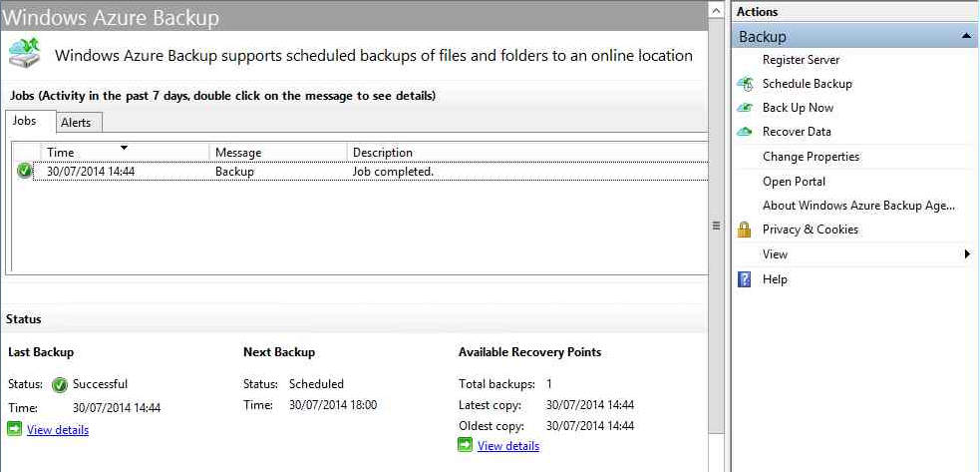Open Help in Actions pane
Viewport: 980px width, 472px height.
pyautogui.click(x=775, y=279)
